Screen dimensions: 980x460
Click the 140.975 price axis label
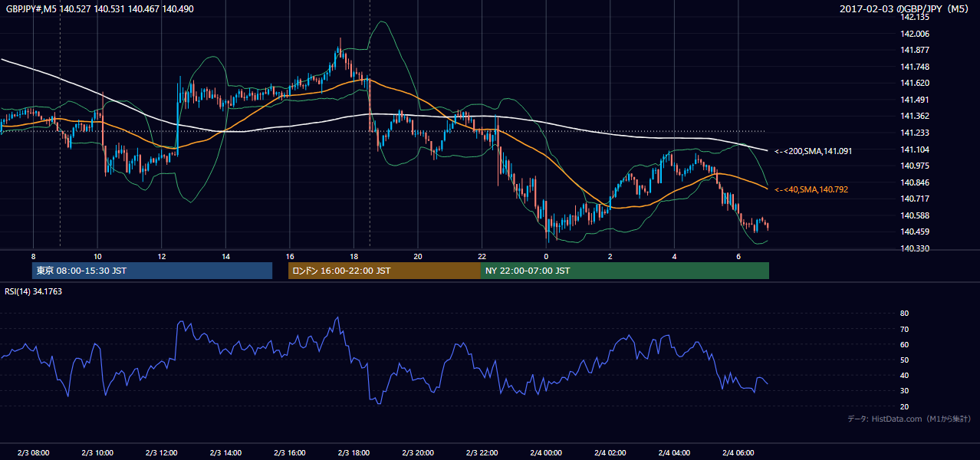pyautogui.click(x=914, y=166)
